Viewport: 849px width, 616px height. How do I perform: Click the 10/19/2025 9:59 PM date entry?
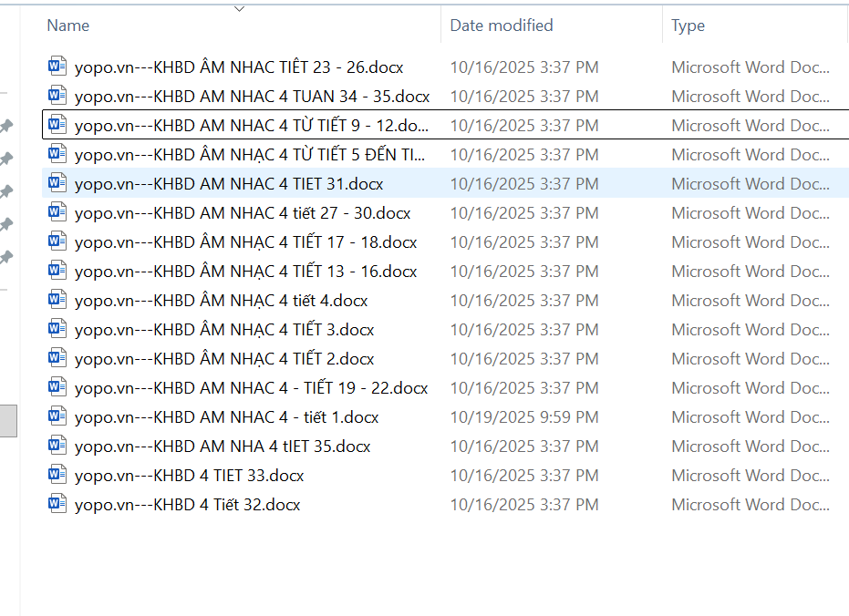point(524,417)
